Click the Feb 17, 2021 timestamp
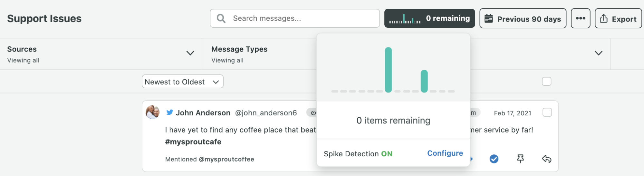 tap(513, 113)
